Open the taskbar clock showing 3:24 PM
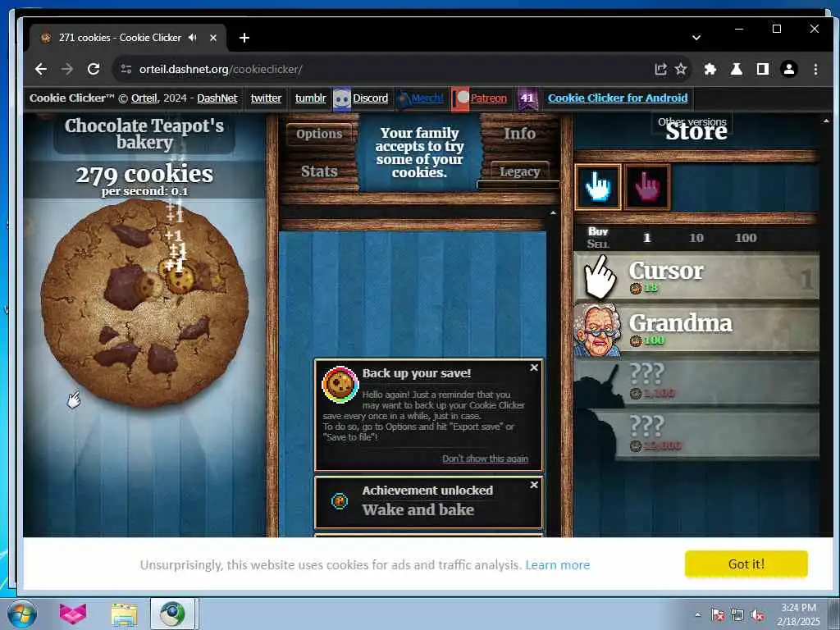840x630 pixels. (798, 614)
